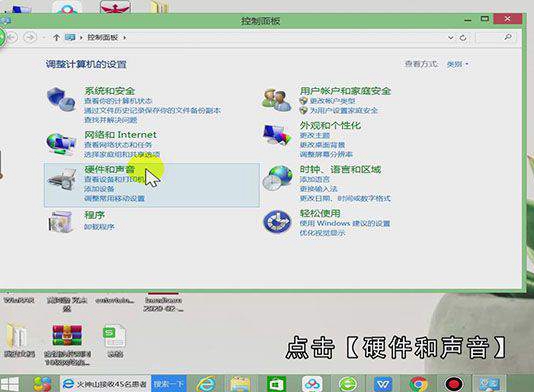Click 查看你的计算机状态 link

click(x=118, y=101)
